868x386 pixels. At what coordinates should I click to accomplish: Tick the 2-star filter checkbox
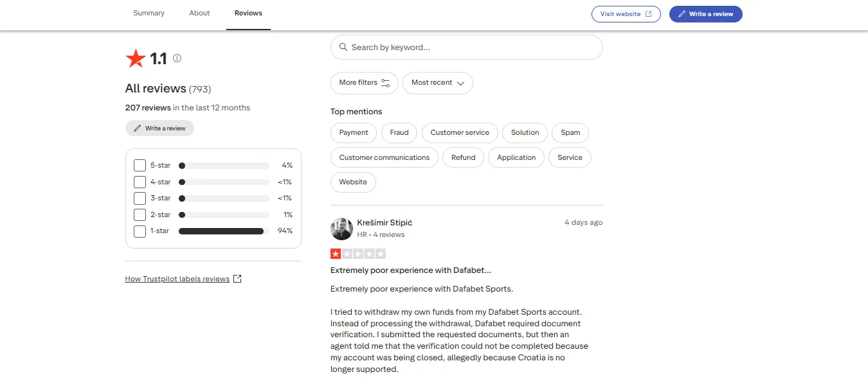click(x=140, y=215)
